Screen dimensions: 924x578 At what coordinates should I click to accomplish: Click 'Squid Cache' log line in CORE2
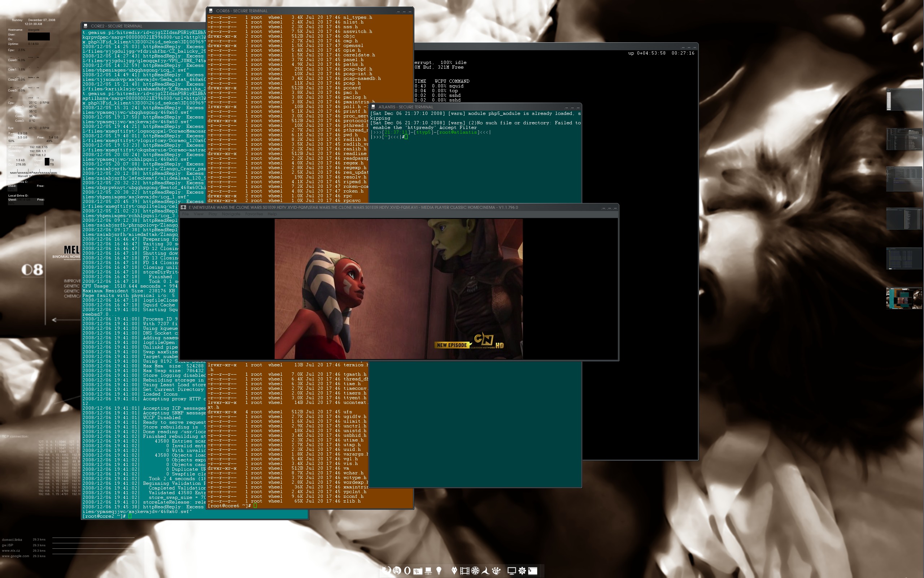coord(130,305)
